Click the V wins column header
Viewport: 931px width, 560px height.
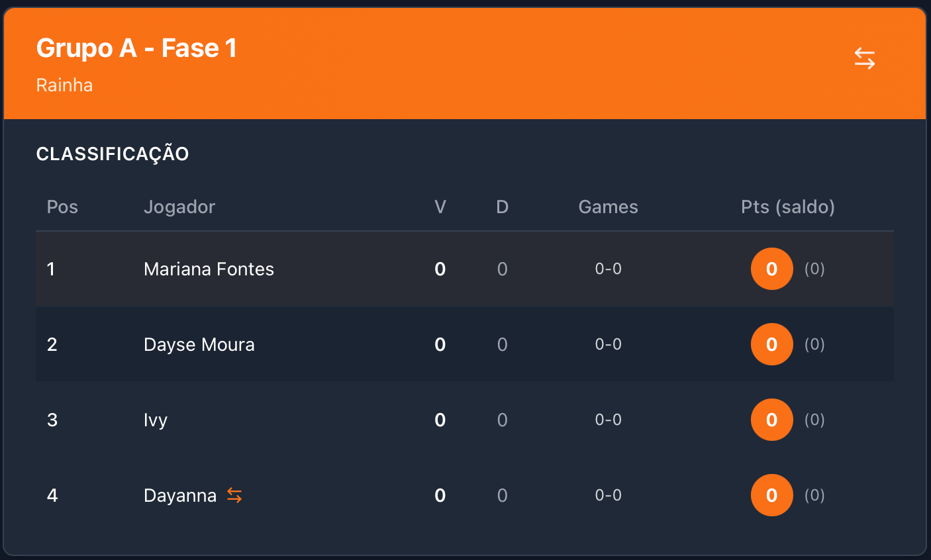[x=440, y=207]
